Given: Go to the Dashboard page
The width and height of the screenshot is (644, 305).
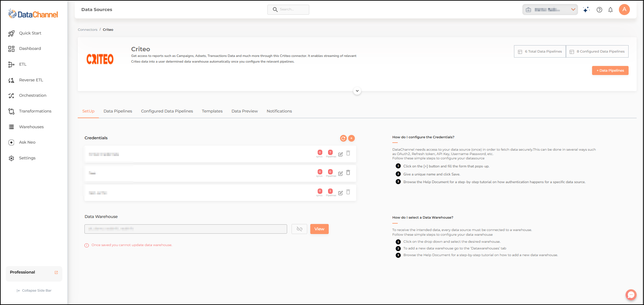Looking at the screenshot, I should click(30, 49).
